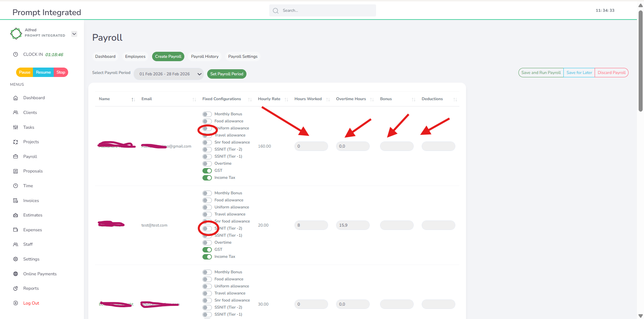
Task: Click Hours Worked field showing 8
Action: tap(311, 225)
